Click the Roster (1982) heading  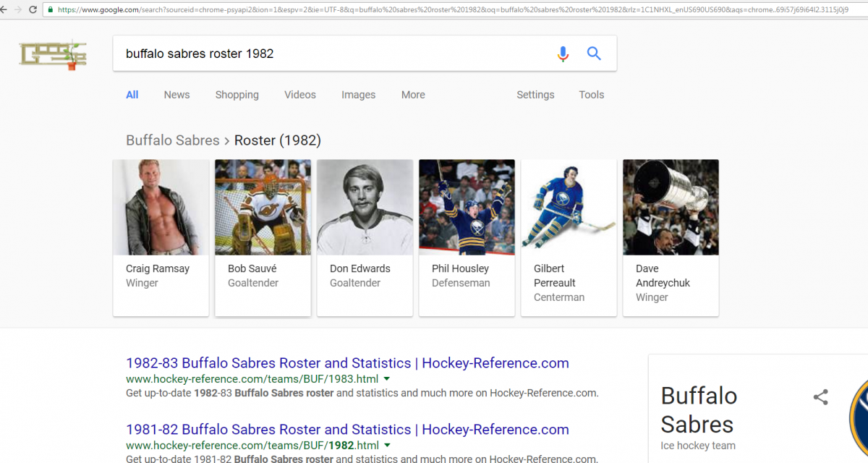[x=278, y=140]
